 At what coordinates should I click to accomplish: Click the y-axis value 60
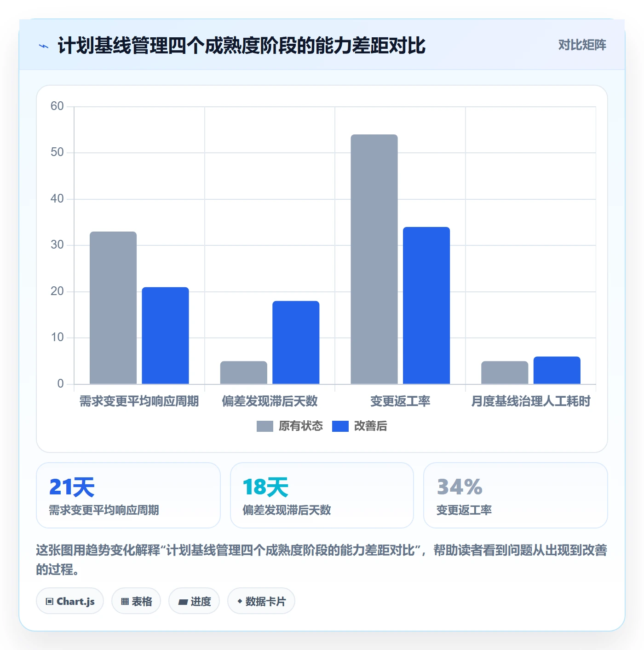(x=57, y=106)
